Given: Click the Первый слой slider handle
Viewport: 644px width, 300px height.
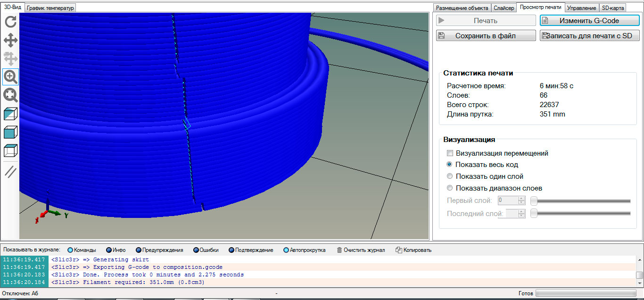Looking at the screenshot, I should coord(534,201).
